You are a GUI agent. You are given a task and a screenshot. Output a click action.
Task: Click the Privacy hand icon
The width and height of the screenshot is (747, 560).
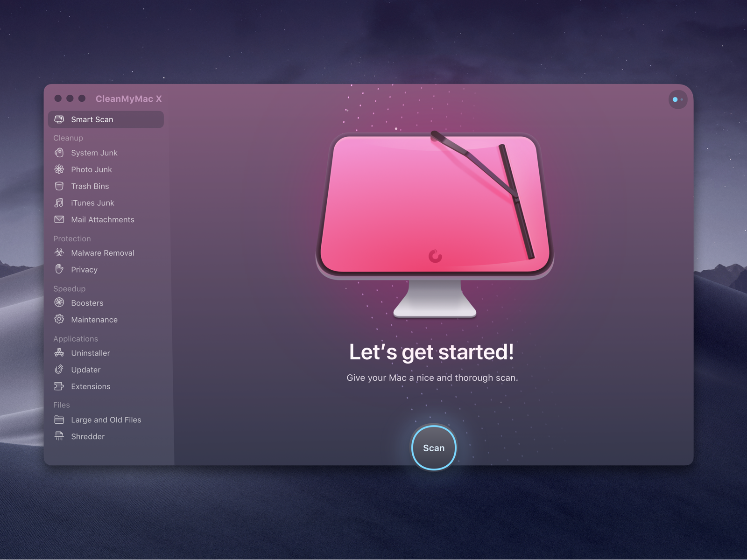point(59,269)
